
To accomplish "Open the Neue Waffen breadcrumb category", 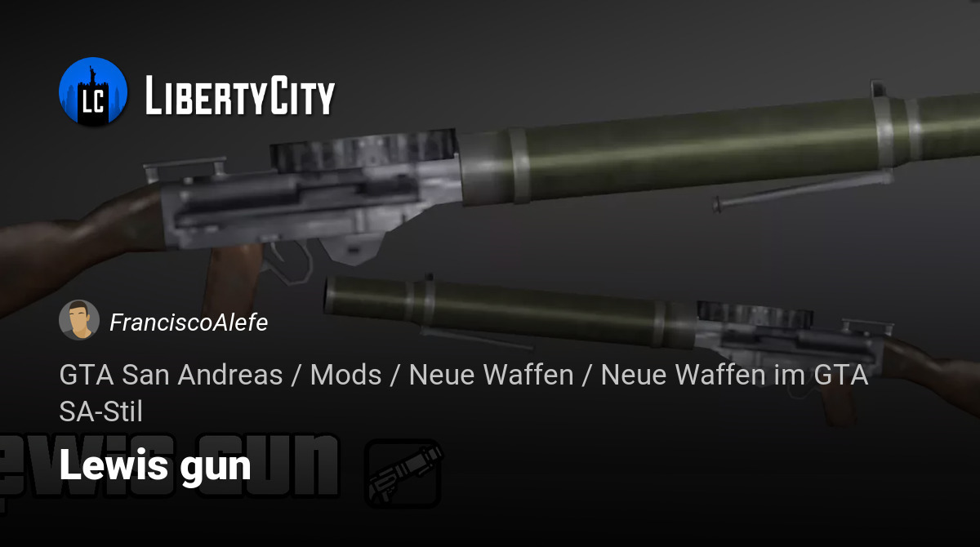I will click(x=491, y=375).
